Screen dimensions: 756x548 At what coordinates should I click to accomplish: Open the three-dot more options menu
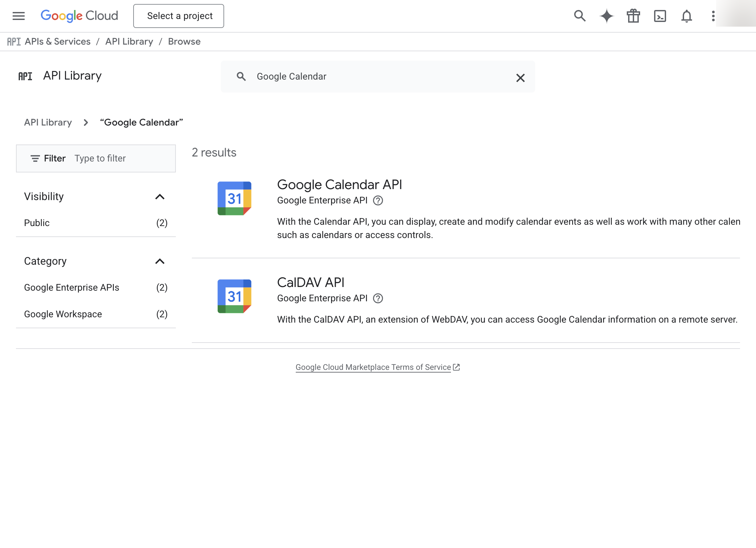tap(713, 16)
